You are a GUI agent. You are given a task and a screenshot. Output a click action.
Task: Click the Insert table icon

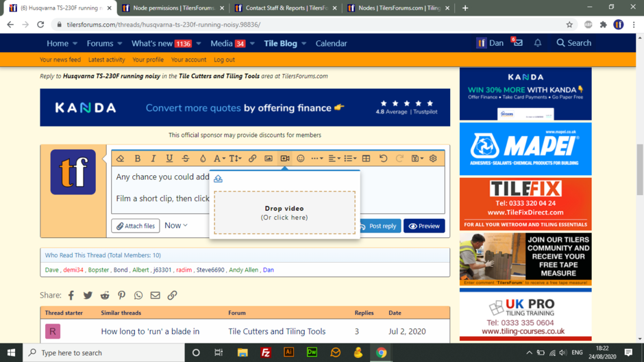pos(366,159)
